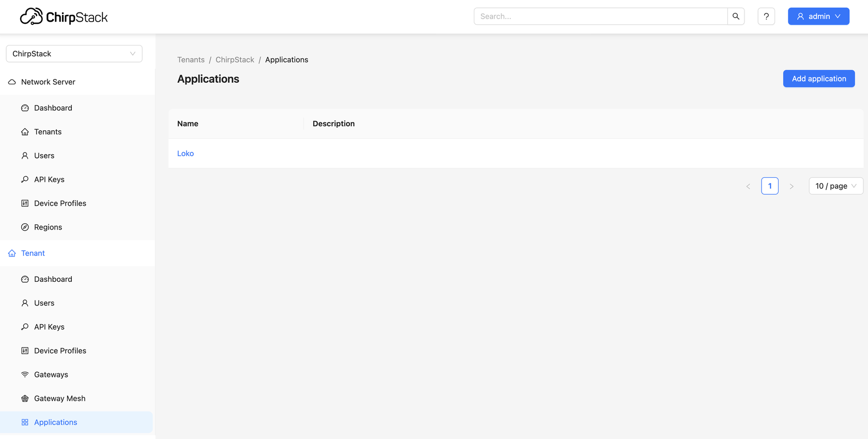Click the Tenant section home icon

pyautogui.click(x=12, y=253)
